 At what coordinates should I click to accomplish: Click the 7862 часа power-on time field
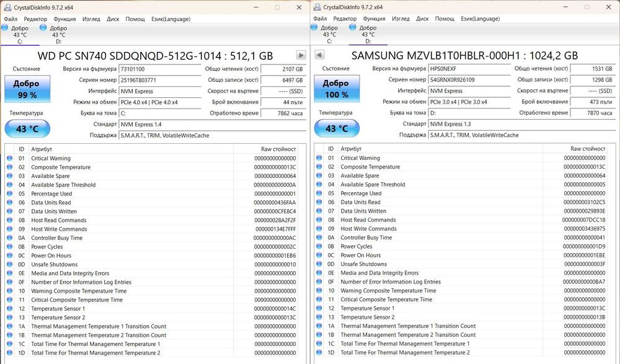(283, 113)
